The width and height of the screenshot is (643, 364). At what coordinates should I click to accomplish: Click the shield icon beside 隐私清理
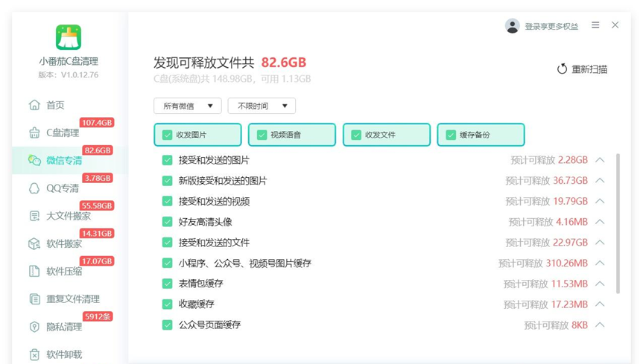(34, 327)
